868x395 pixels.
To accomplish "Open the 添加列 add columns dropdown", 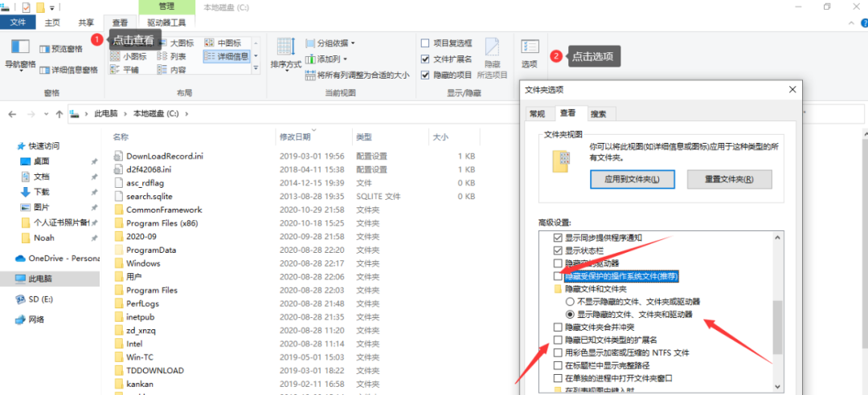I will tap(331, 59).
